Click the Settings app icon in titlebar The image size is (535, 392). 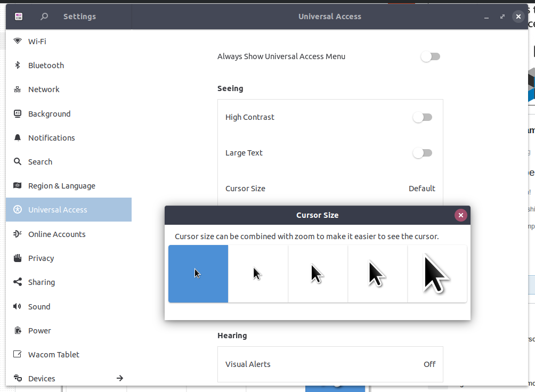click(19, 17)
